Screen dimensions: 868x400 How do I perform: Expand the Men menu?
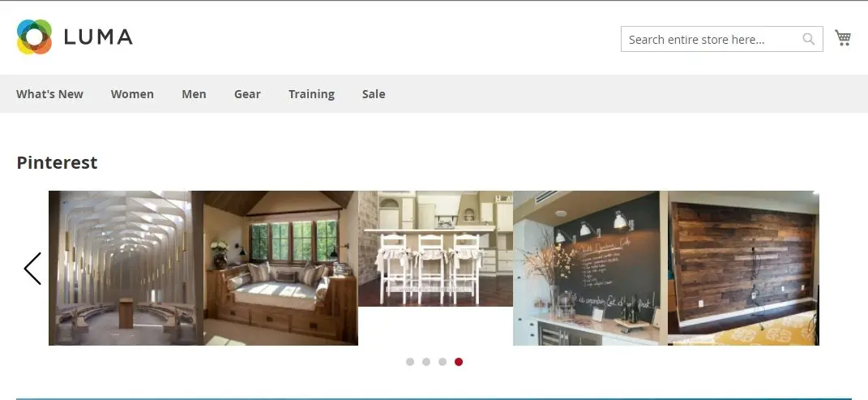194,94
